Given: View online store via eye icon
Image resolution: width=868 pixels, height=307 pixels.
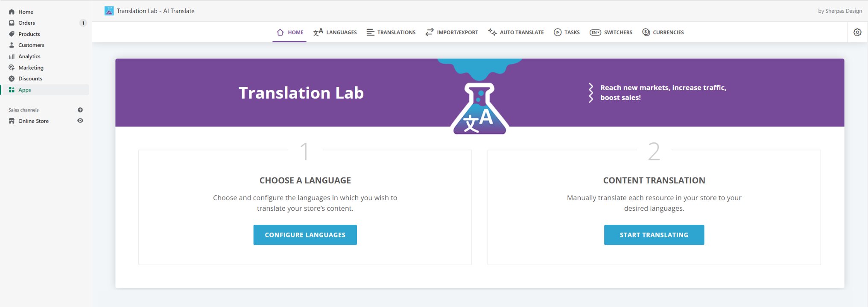Looking at the screenshot, I should (x=80, y=121).
